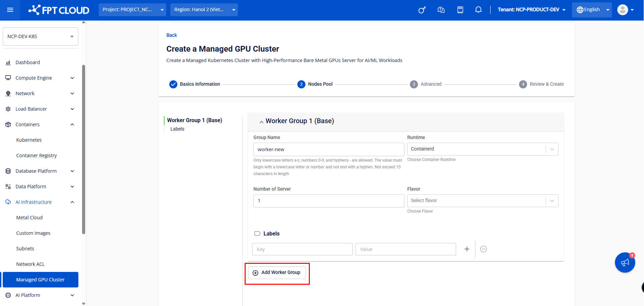The image size is (644, 306).
Task: Open the Select flavor dropdown
Action: pos(482,201)
